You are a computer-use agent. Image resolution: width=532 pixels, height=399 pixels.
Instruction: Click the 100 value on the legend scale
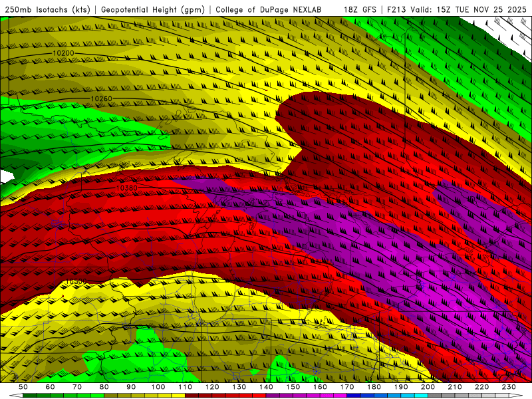coord(158,387)
